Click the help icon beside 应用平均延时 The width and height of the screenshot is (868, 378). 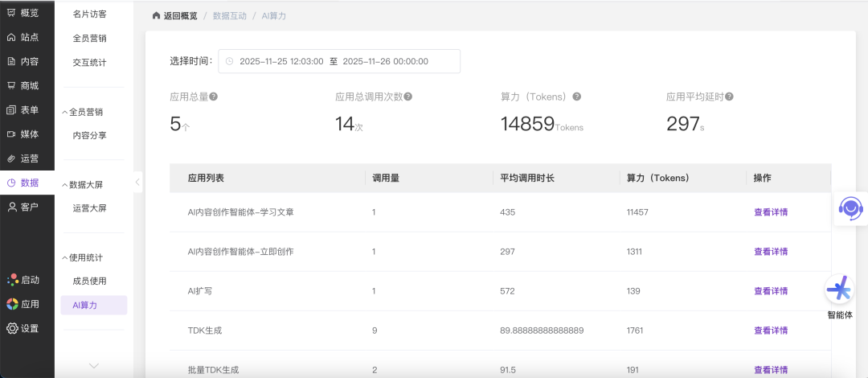(x=729, y=97)
